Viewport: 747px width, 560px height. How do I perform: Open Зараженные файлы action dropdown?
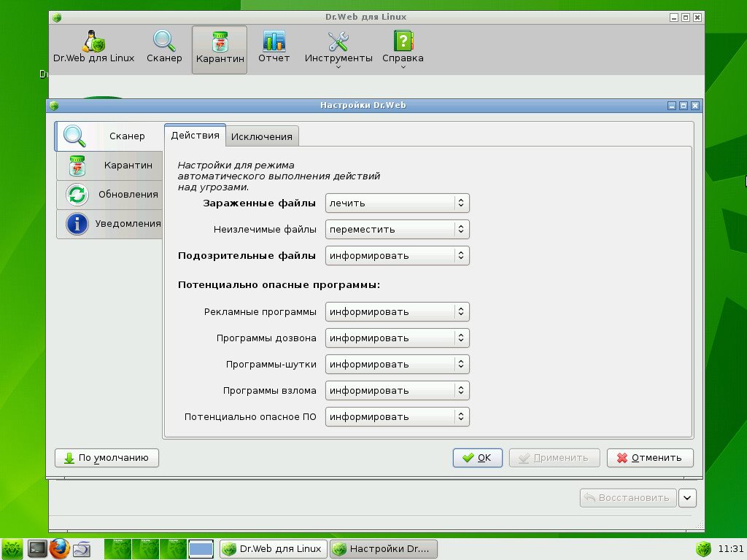[x=398, y=203]
